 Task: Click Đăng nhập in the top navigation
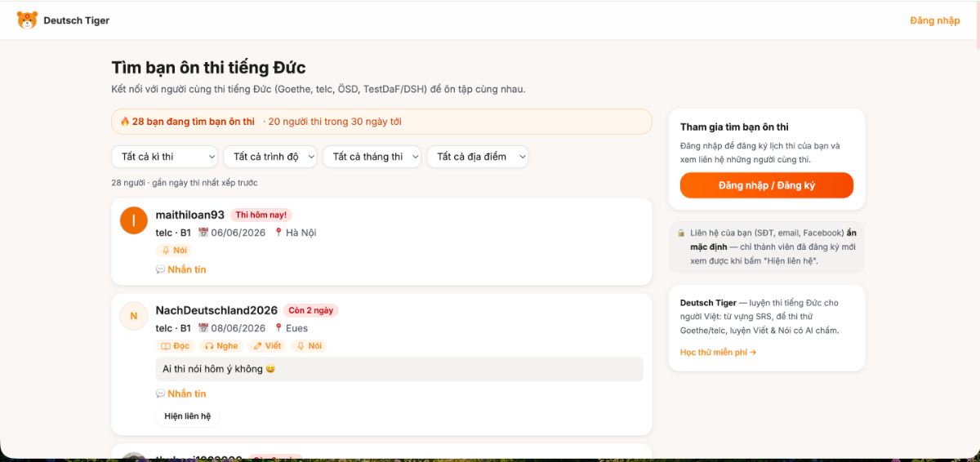pyautogui.click(x=935, y=20)
